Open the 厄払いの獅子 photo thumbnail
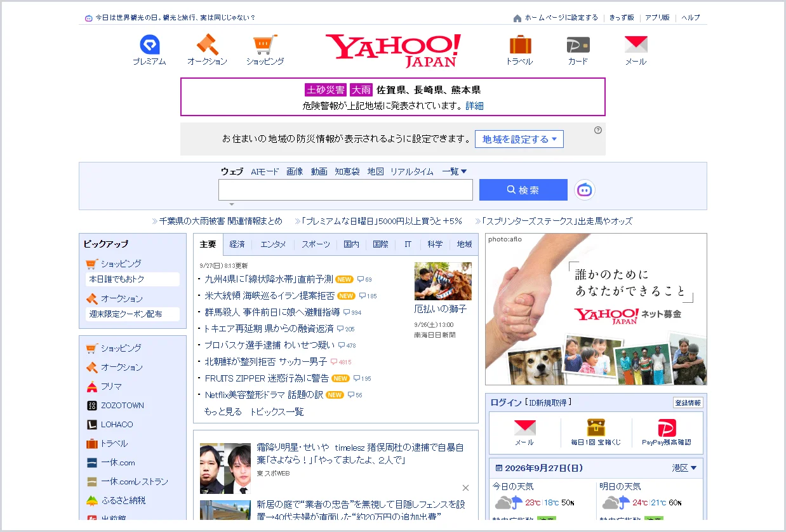Image resolution: width=786 pixels, height=532 pixels. click(x=443, y=281)
